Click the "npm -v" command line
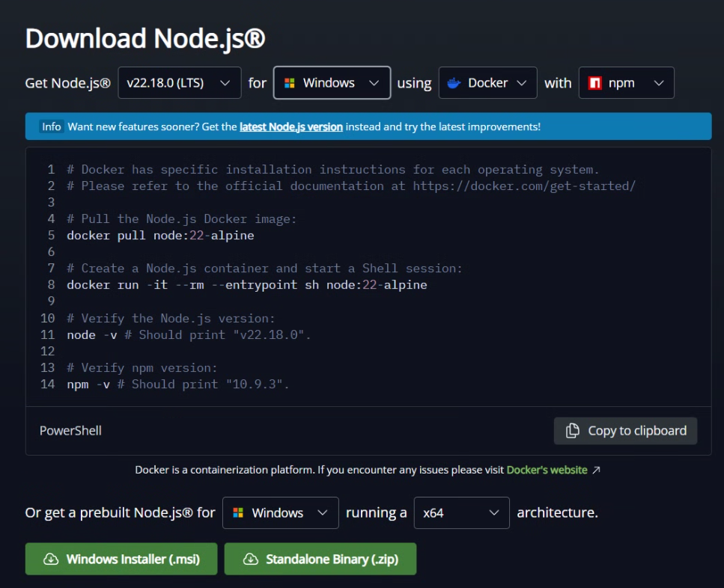This screenshot has width=724, height=588. [177, 385]
